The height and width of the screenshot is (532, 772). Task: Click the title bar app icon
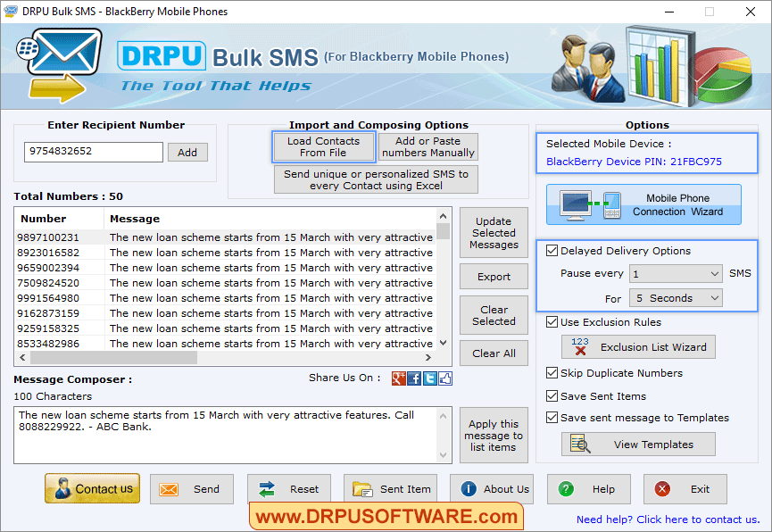coord(11,11)
